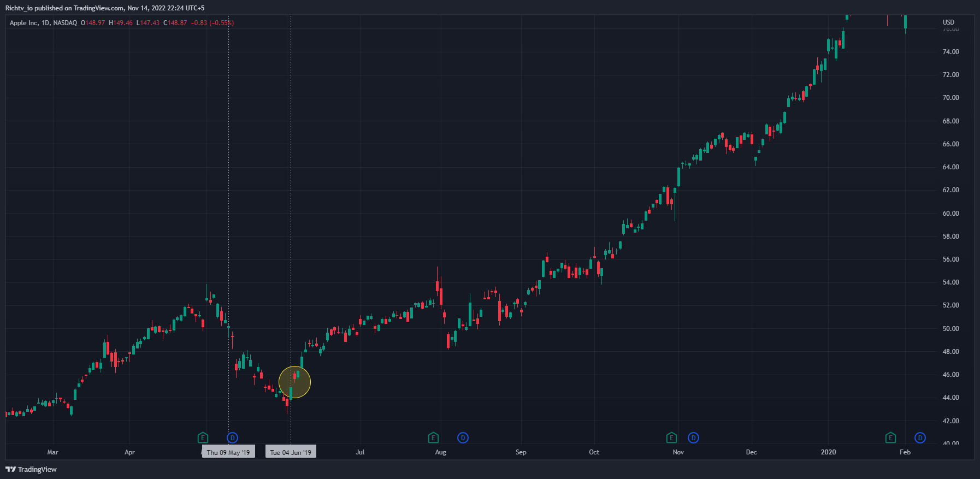Click the Oct label on the time axis

pyautogui.click(x=594, y=452)
